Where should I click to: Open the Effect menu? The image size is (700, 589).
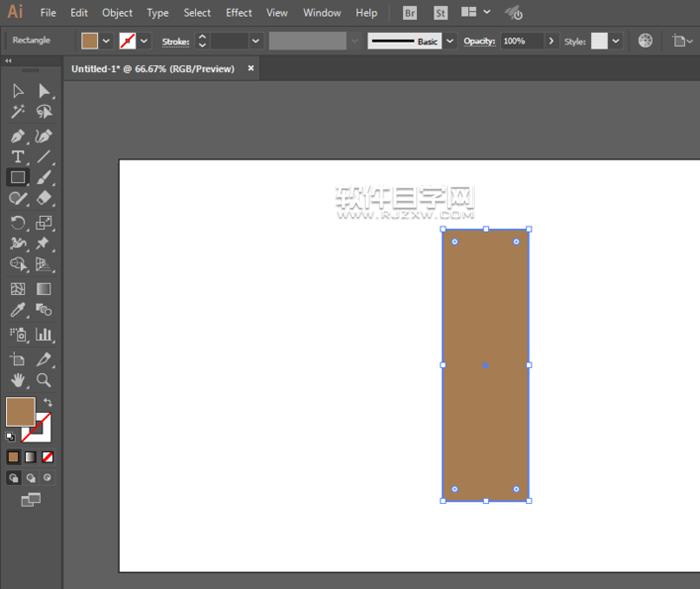239,13
